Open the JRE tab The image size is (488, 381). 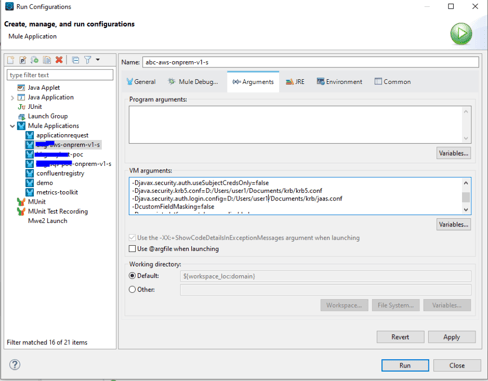(x=295, y=82)
